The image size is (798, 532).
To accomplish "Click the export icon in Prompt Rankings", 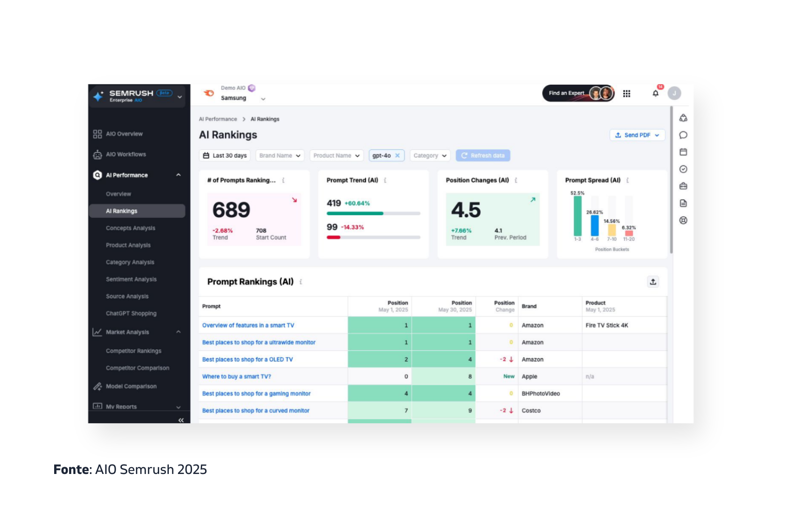I will 653,281.
